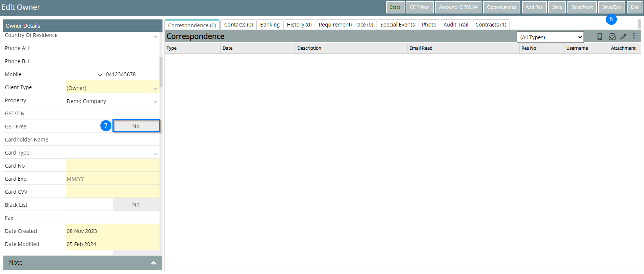Click the Add Res button
Screen dimensions: 644x274
pyautogui.click(x=534, y=7)
